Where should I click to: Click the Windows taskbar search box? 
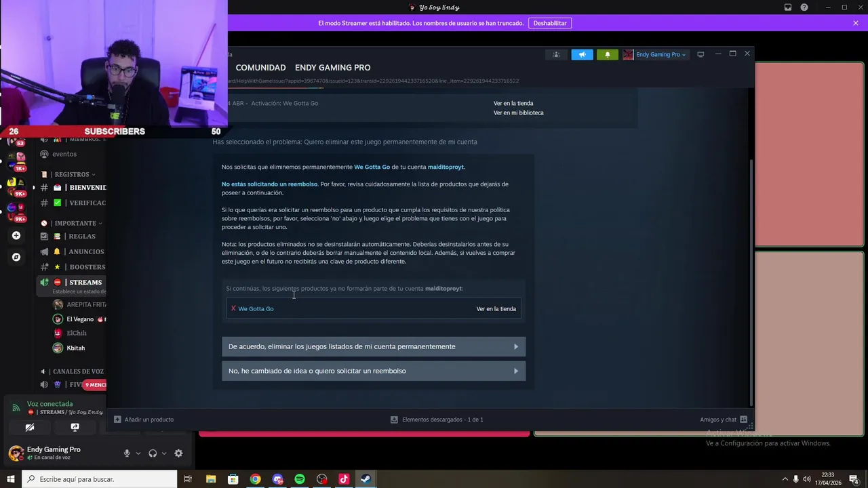(100, 479)
